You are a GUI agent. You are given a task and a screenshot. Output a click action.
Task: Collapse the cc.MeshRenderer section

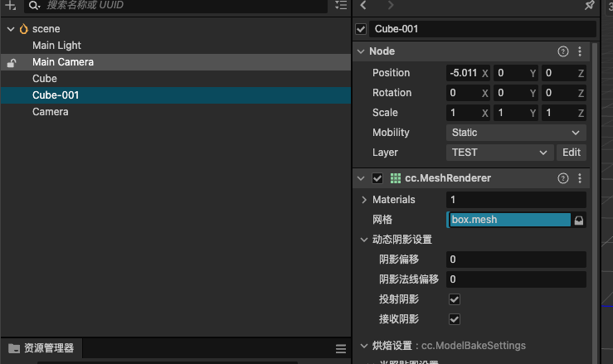[x=361, y=178]
